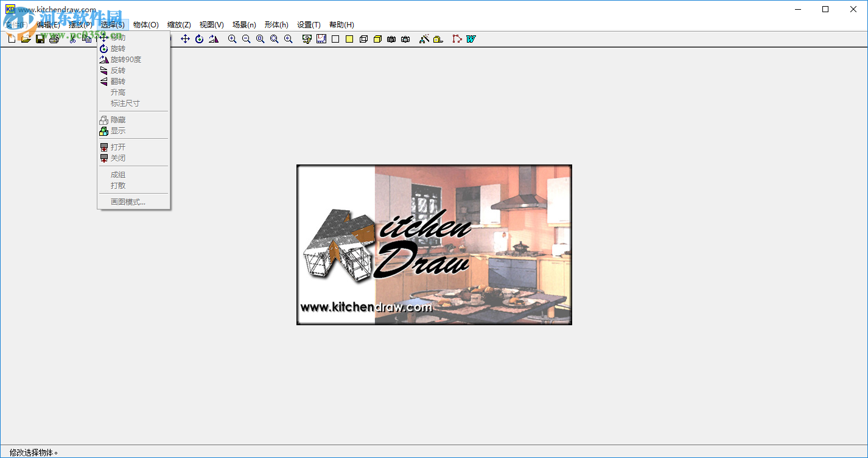The width and height of the screenshot is (868, 458).
Task: Click the scissors cut icon
Action: point(72,39)
